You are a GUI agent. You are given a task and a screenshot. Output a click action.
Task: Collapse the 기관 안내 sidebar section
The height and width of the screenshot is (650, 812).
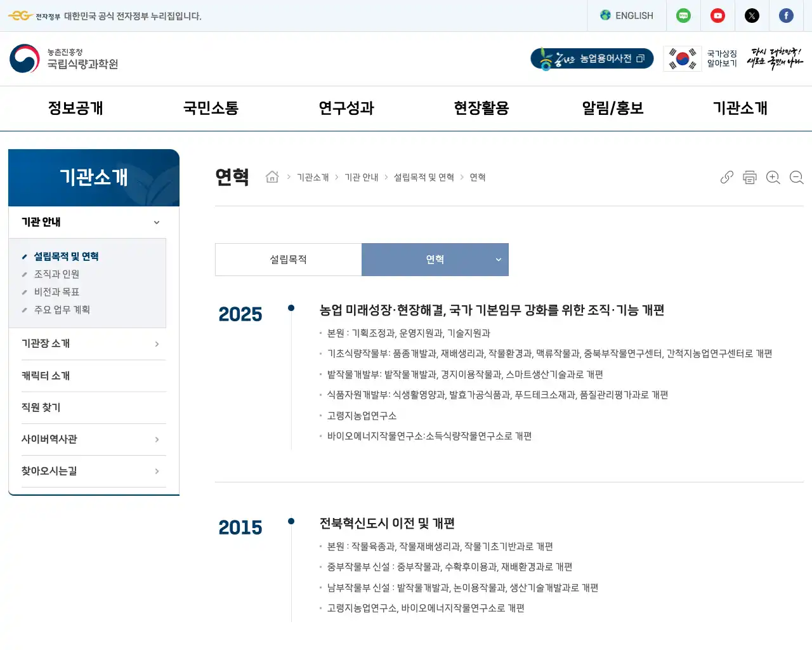pos(157,222)
